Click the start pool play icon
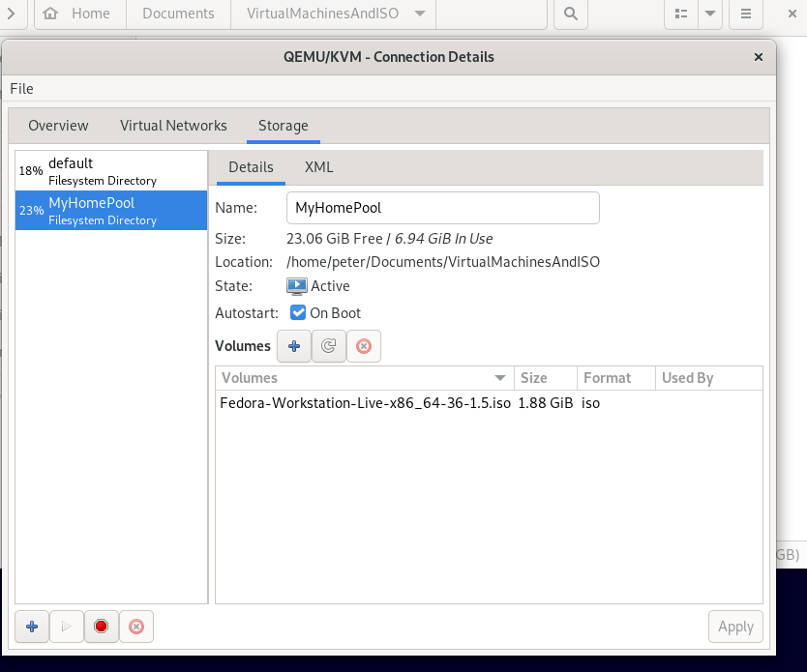The height and width of the screenshot is (672, 807). (67, 627)
